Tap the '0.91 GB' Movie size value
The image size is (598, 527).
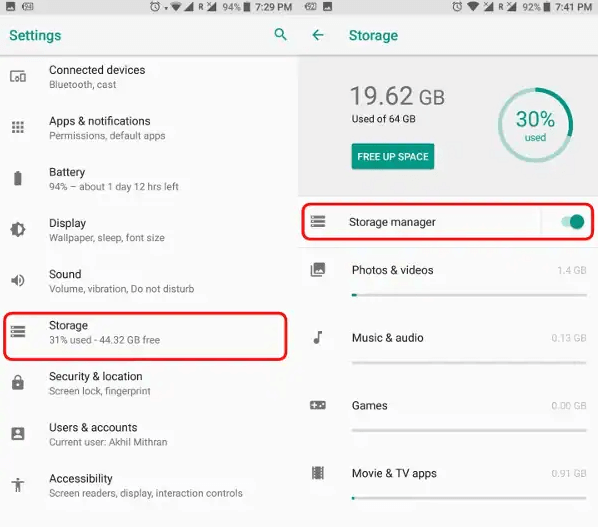tap(569, 473)
